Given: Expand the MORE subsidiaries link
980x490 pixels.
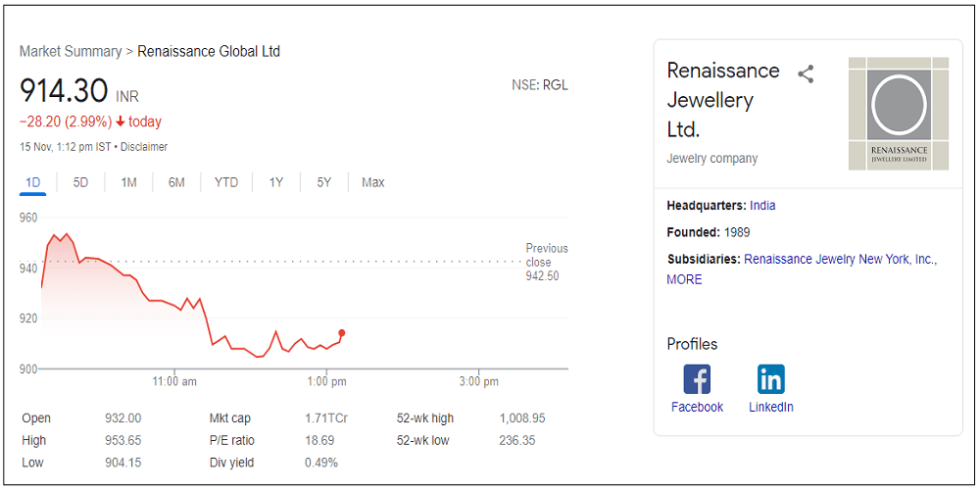Looking at the screenshot, I should pyautogui.click(x=684, y=279).
